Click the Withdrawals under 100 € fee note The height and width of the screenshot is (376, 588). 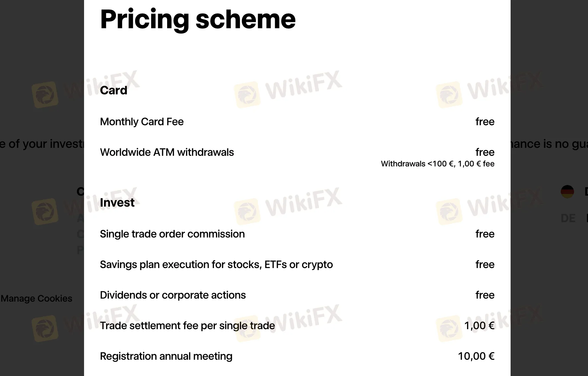(x=438, y=164)
